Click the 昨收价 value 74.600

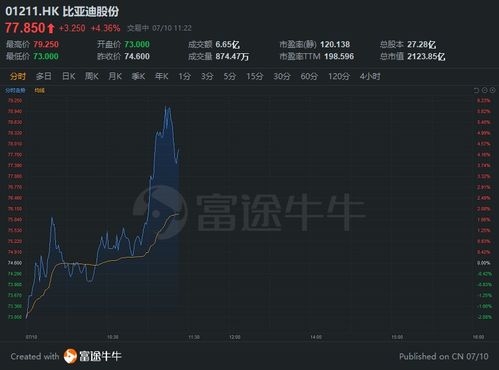click(137, 56)
